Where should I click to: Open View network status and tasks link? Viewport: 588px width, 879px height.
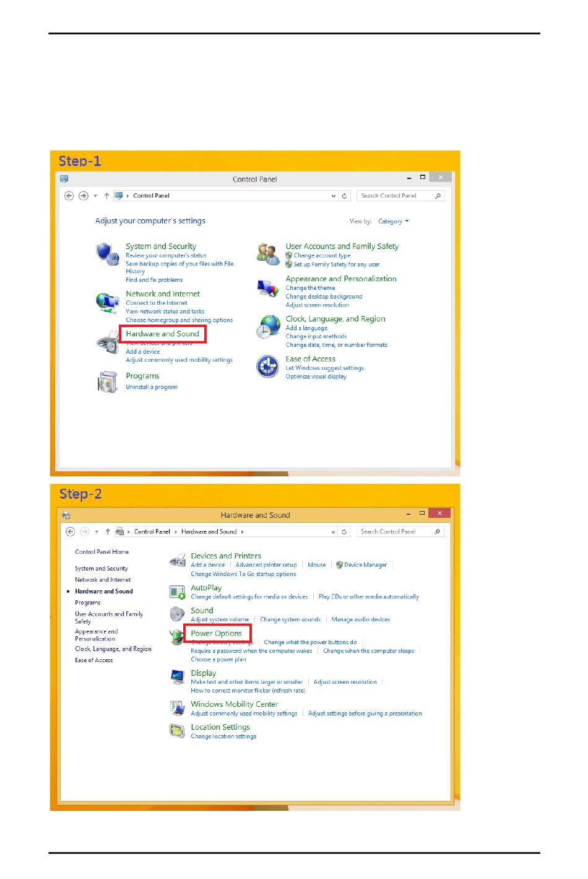point(165,312)
